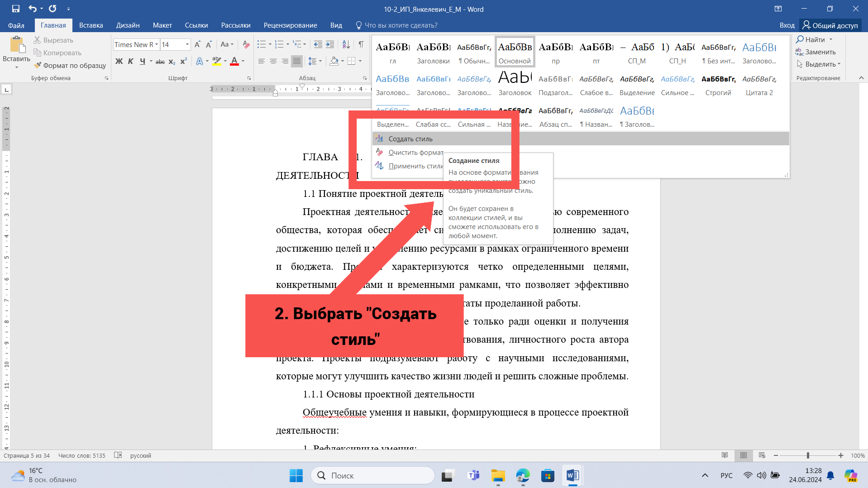This screenshot has width=868, height=488.
Task: Switch to the Insert (Вставка) tab
Action: coord(91,25)
